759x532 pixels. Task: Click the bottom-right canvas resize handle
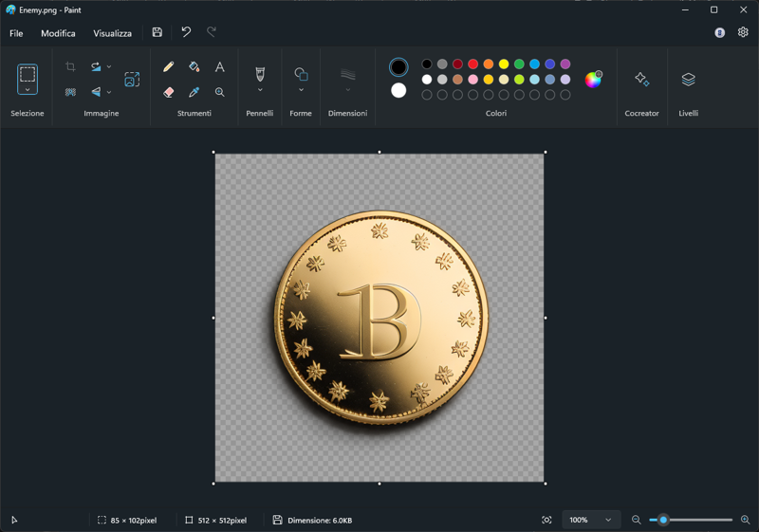(x=546, y=483)
